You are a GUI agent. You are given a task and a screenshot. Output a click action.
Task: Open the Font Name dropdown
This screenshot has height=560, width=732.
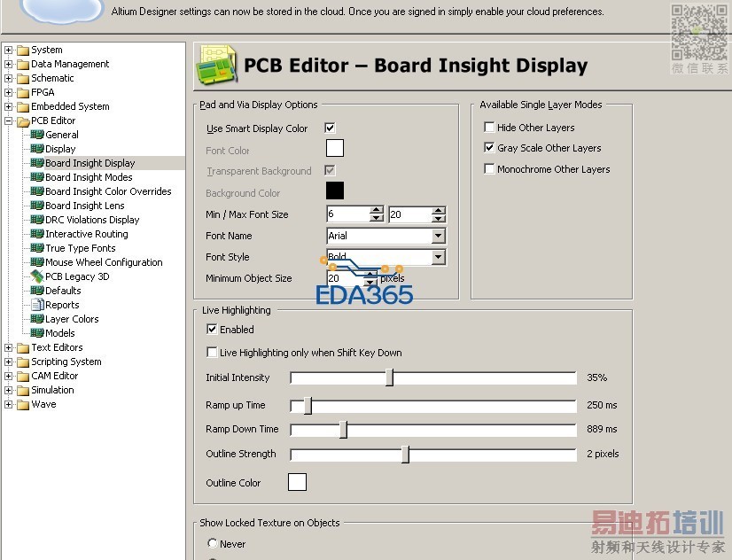[438, 236]
